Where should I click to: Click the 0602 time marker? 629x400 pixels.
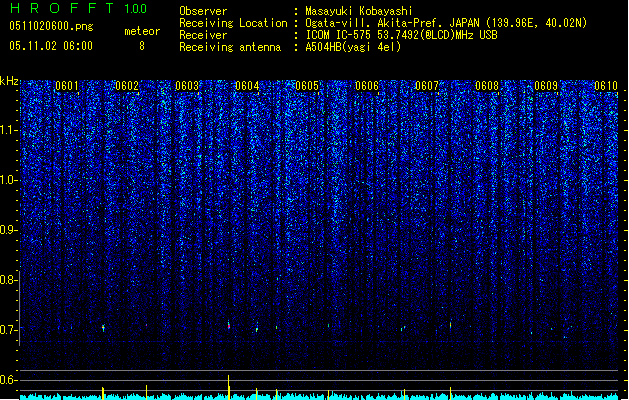[127, 86]
